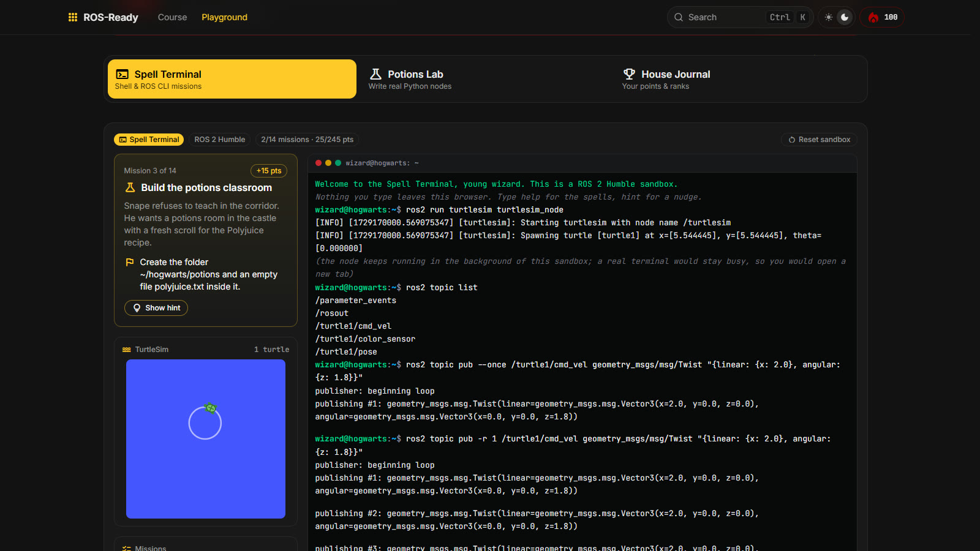Click the TurtleSim panel waves icon
980x551 pixels.
pyautogui.click(x=127, y=350)
